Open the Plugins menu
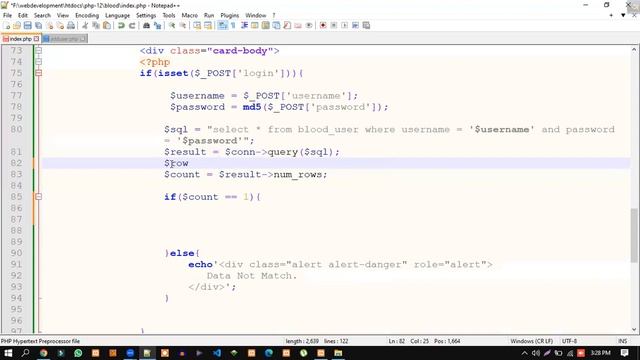This screenshot has width=640, height=360. (229, 16)
